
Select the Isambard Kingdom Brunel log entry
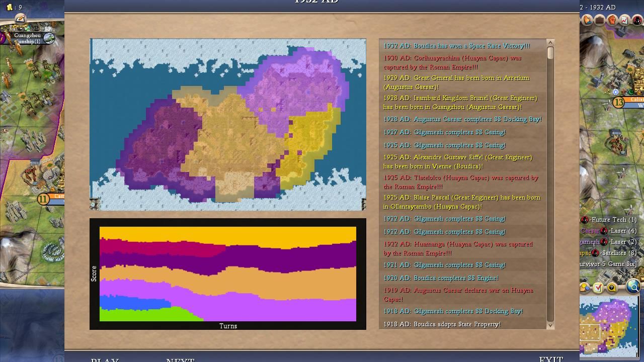(x=462, y=103)
